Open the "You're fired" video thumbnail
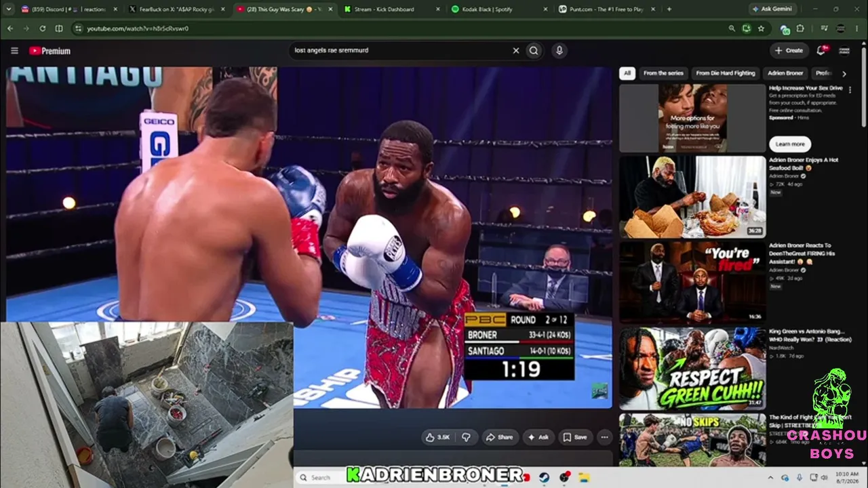868x488 pixels. point(692,282)
